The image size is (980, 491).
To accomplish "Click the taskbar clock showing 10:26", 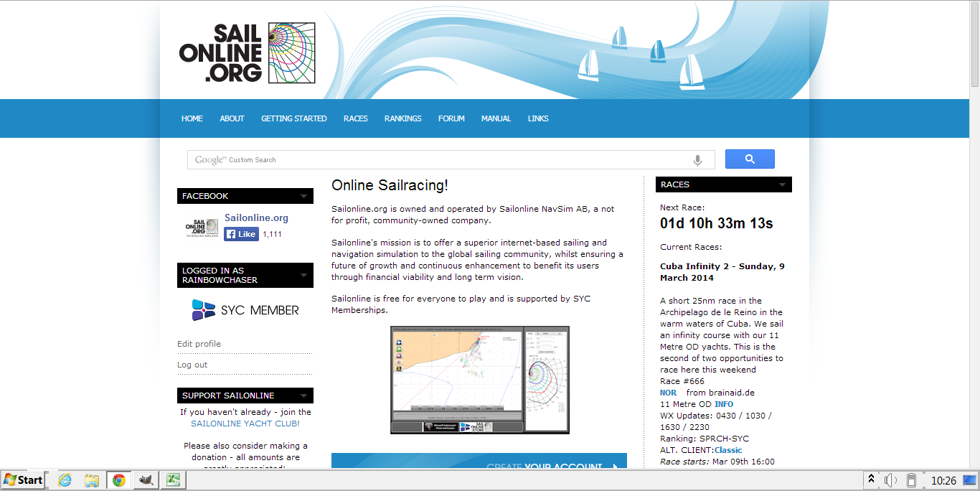I will pos(943,480).
